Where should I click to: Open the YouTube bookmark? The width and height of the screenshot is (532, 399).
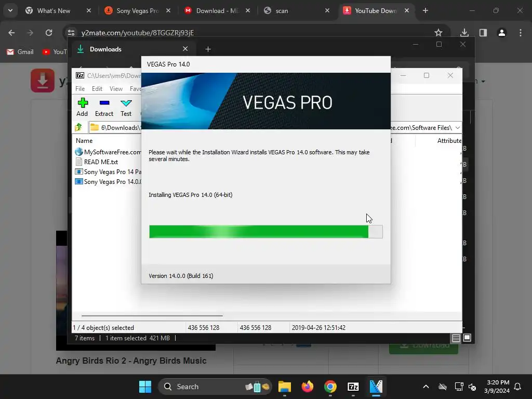(54, 52)
